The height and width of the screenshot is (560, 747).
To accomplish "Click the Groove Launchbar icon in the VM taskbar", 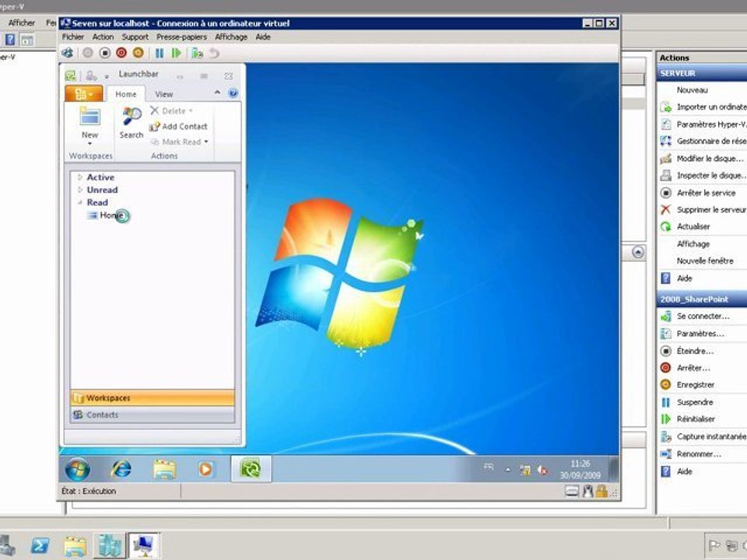I will [x=251, y=469].
